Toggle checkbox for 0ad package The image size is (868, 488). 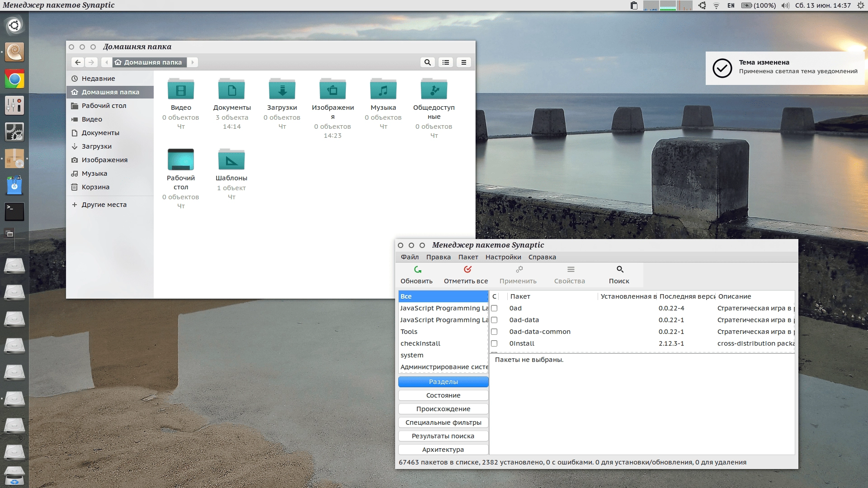pos(494,308)
